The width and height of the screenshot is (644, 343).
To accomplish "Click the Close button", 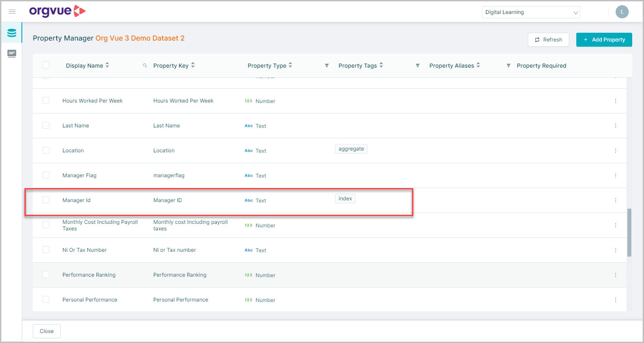I will (x=47, y=331).
